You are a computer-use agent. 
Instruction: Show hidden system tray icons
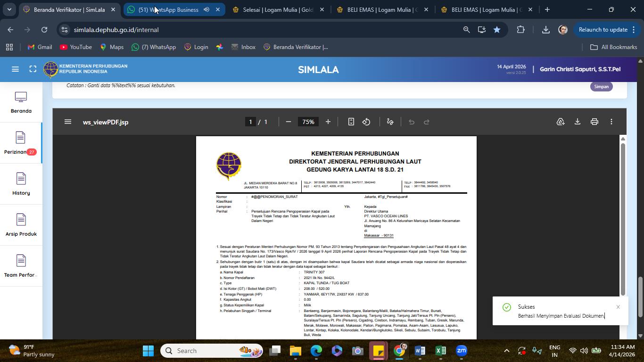tap(506, 351)
